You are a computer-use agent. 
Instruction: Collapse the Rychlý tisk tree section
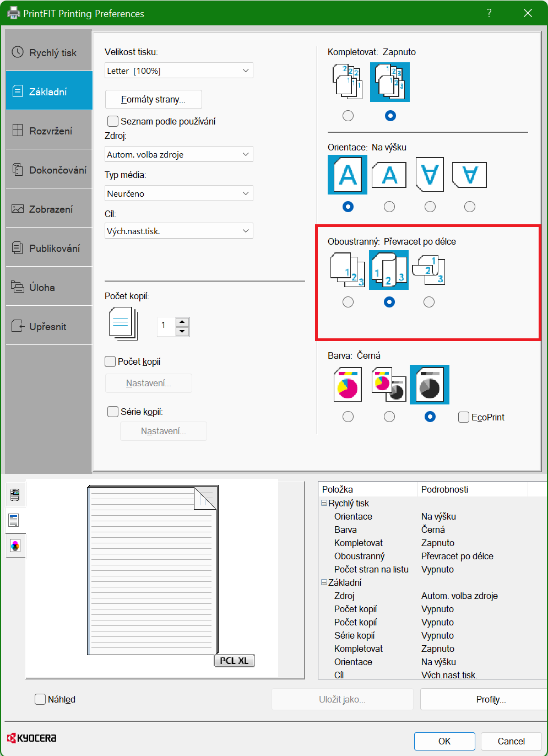(324, 503)
